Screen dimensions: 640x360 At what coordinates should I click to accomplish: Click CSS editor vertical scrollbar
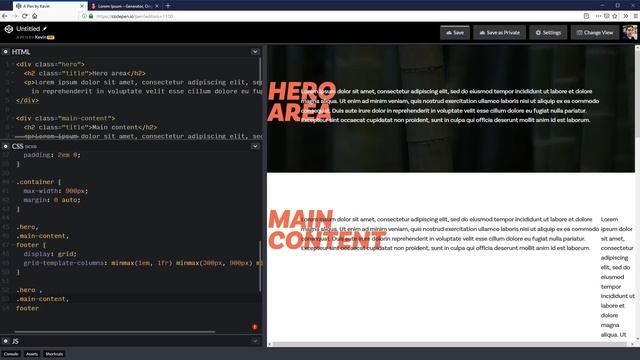(260, 266)
